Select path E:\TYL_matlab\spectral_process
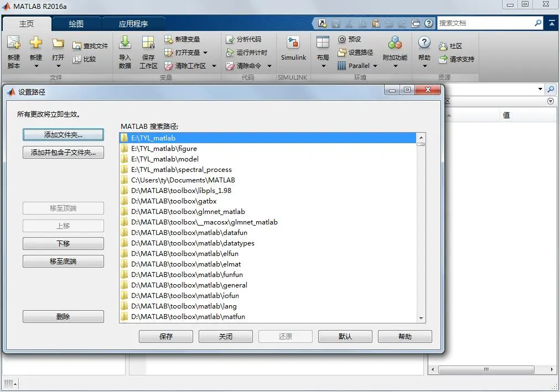 [x=268, y=169]
